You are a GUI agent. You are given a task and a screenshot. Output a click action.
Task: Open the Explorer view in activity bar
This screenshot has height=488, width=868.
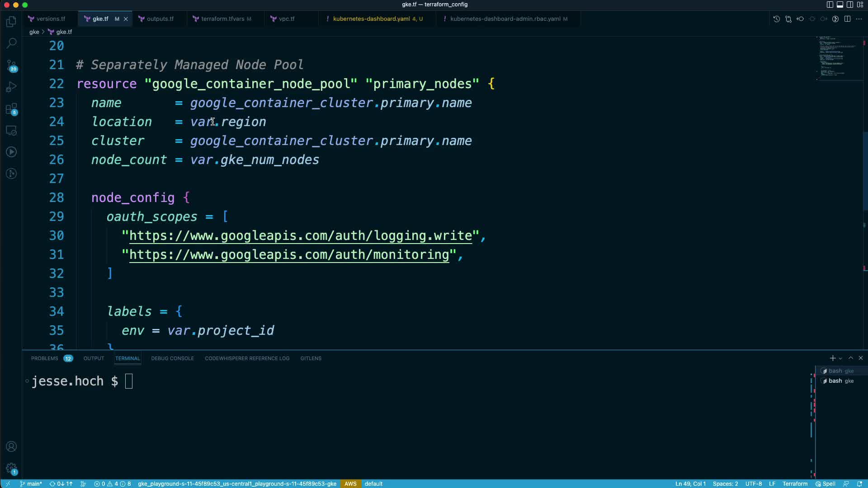[11, 22]
